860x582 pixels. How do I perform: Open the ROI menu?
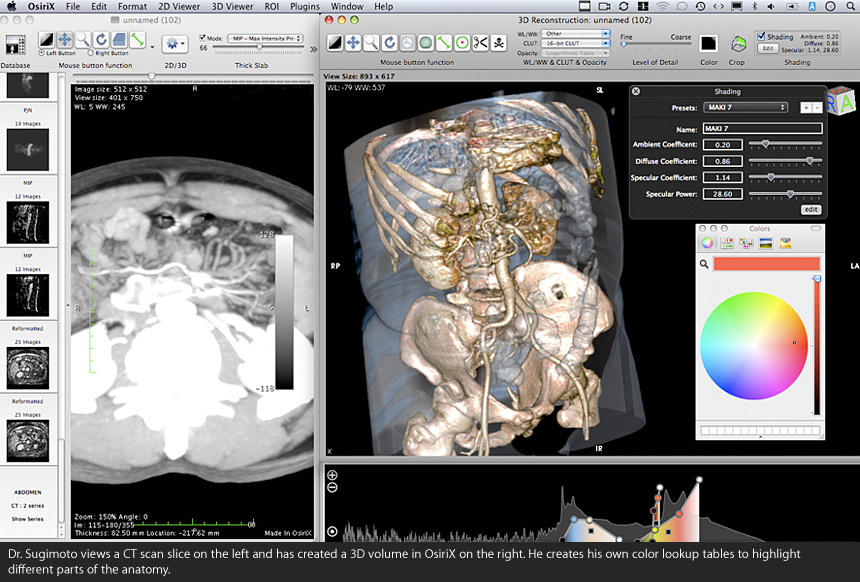[271, 7]
